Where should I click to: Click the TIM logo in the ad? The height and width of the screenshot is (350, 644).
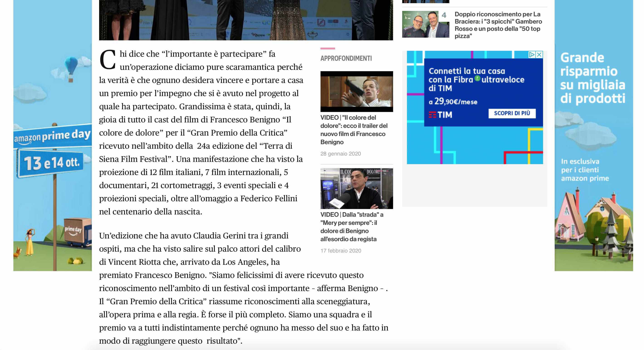441,115
